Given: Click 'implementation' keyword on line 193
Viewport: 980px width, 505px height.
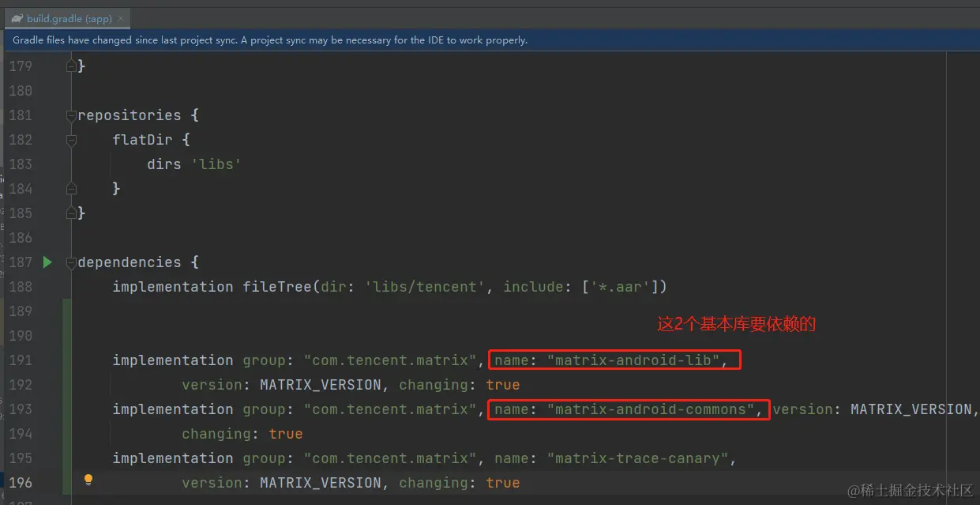Looking at the screenshot, I should point(173,409).
